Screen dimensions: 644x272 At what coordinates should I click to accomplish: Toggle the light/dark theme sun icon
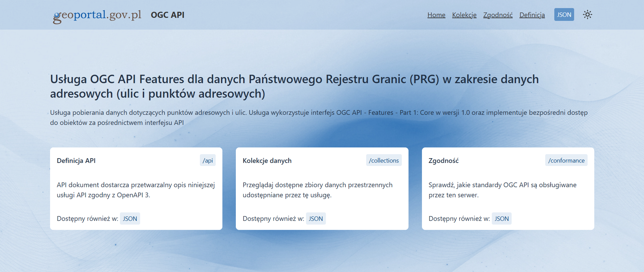(587, 15)
